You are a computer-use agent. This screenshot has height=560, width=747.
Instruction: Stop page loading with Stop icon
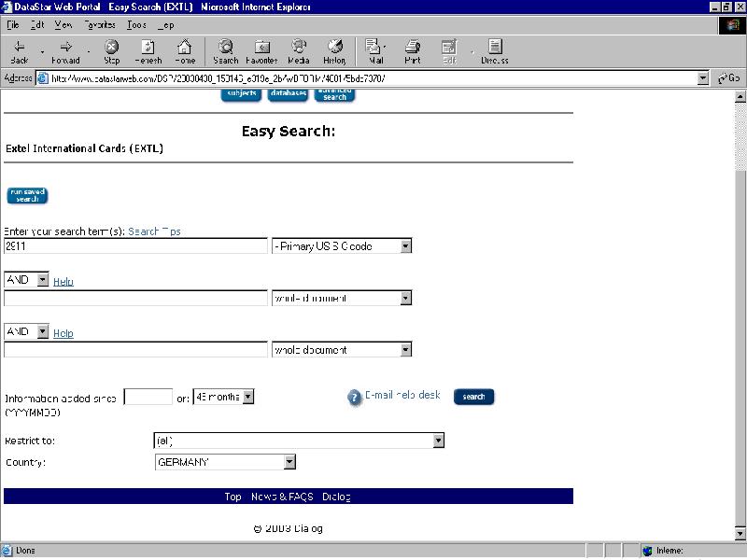click(111, 51)
